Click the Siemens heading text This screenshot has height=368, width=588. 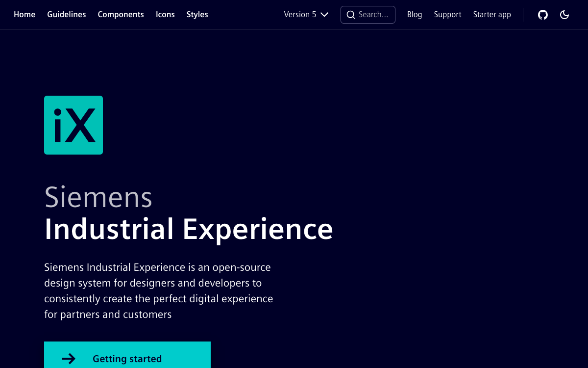[x=98, y=197]
